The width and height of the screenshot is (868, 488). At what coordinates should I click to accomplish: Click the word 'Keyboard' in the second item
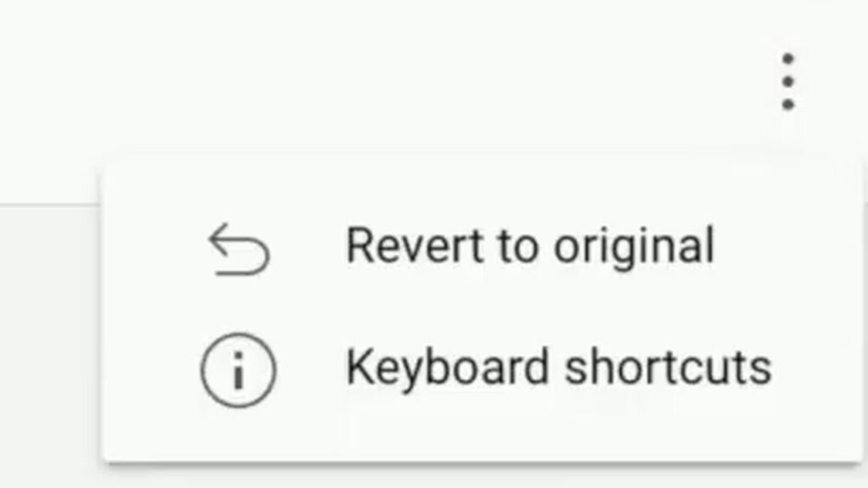[448, 369]
